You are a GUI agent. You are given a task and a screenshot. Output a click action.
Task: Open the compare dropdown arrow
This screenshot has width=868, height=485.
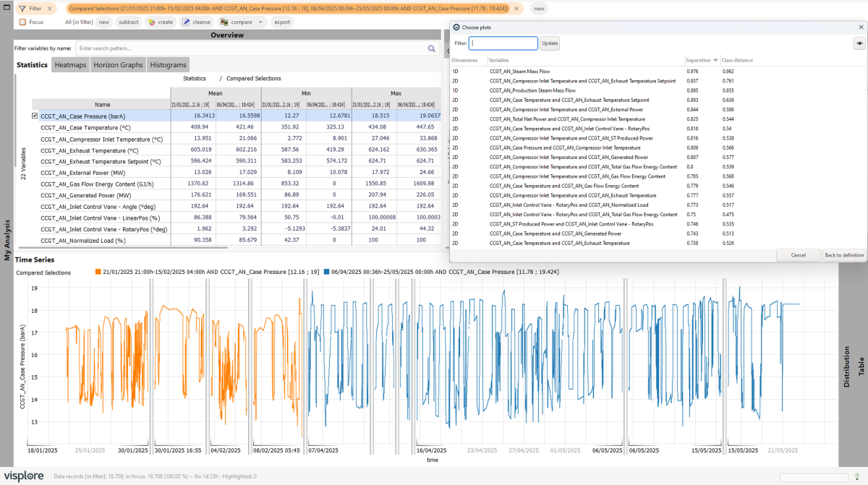(x=261, y=22)
